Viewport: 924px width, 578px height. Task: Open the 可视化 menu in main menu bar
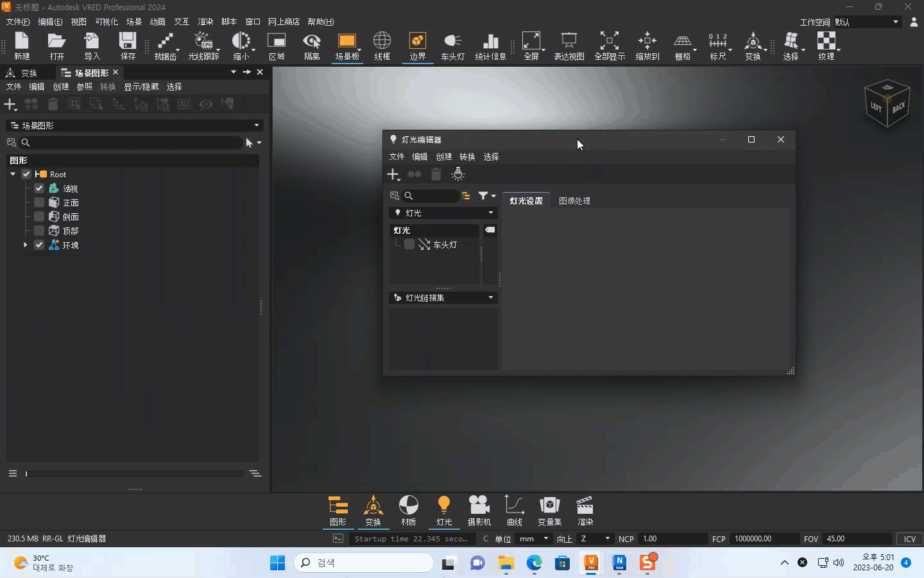coord(107,22)
